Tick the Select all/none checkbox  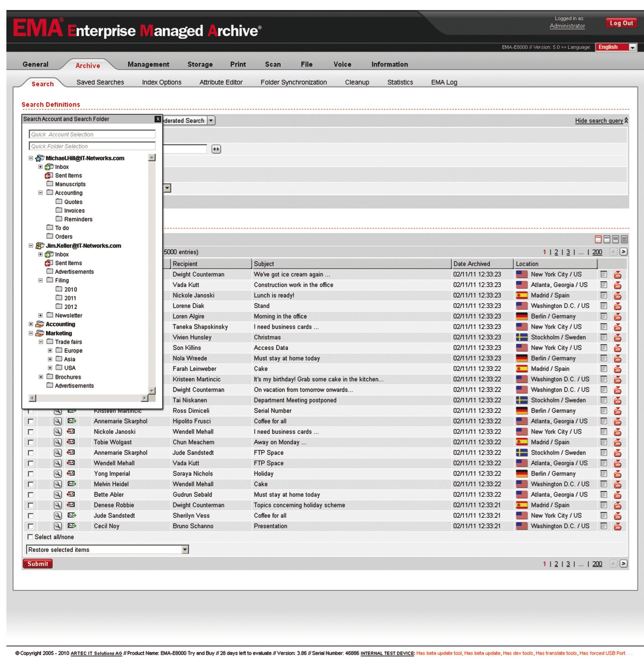[x=31, y=537]
